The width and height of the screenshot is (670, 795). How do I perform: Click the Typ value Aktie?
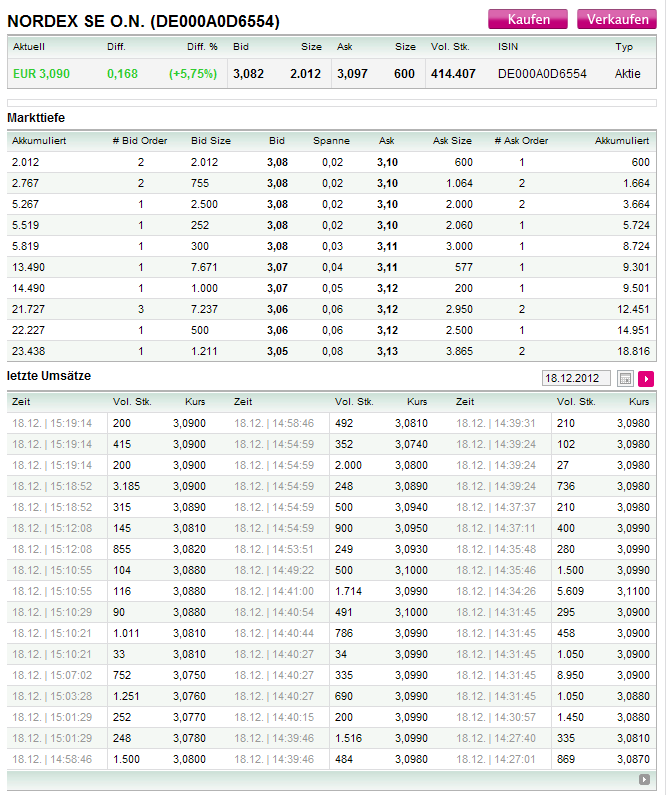pyautogui.click(x=627, y=74)
